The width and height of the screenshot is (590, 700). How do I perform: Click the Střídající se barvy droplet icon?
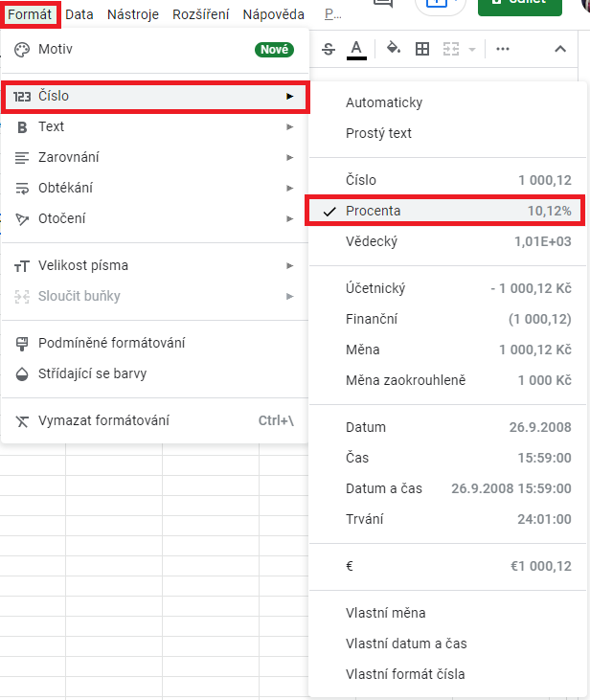pyautogui.click(x=23, y=373)
